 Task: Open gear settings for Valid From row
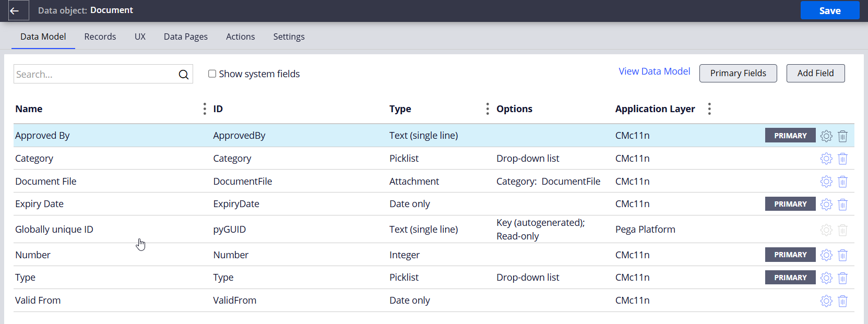pos(826,301)
